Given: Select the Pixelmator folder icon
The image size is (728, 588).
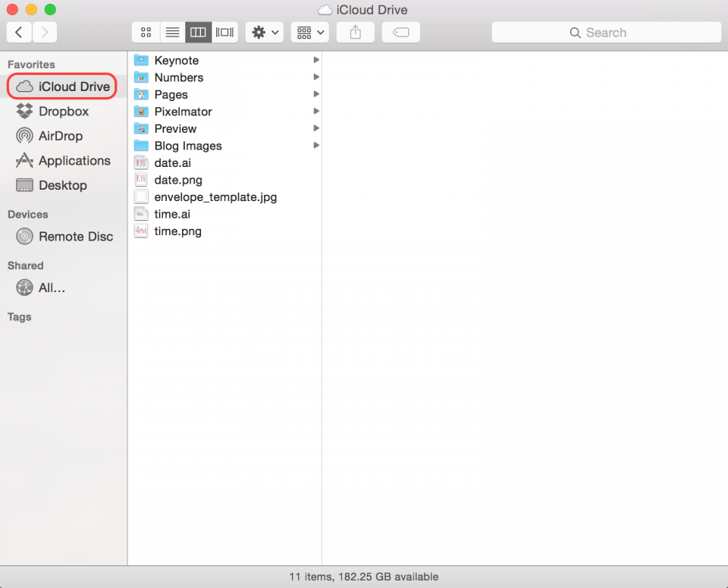Looking at the screenshot, I should point(141,112).
